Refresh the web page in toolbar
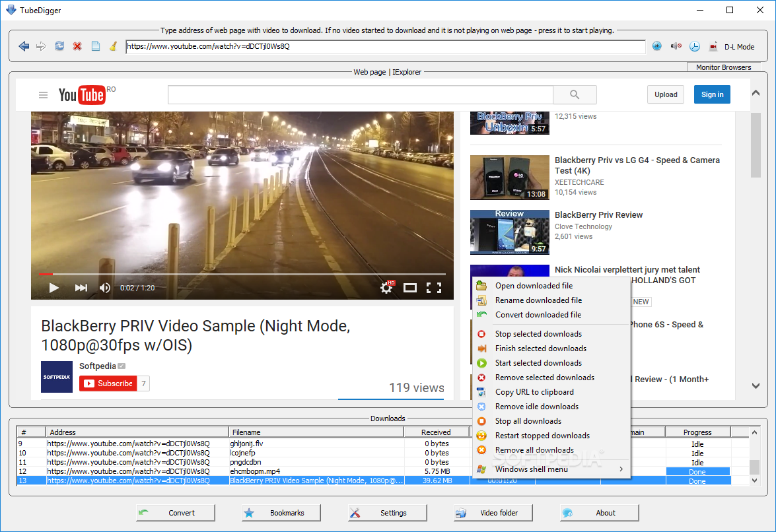Viewport: 776px width, 532px height. click(59, 46)
